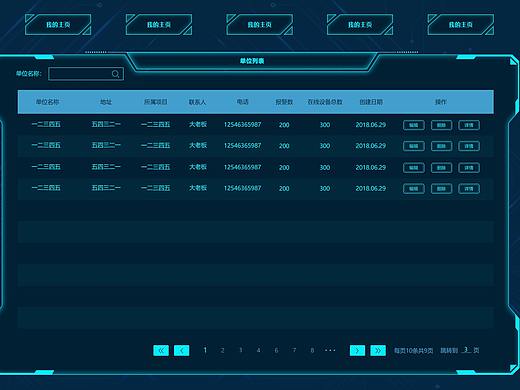Click the 删除 button in the third table row

[441, 168]
